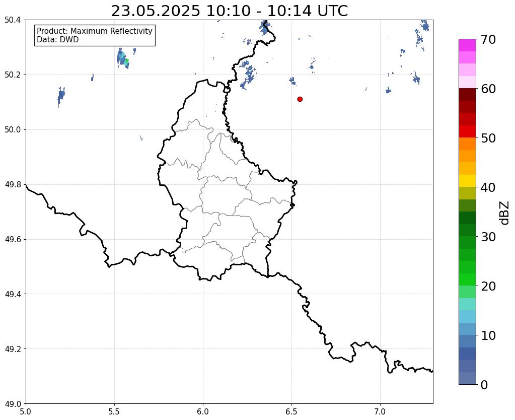The width and height of the screenshot is (515, 420).
Task: Click the dBZ colorbar axis label
Action: tap(505, 213)
